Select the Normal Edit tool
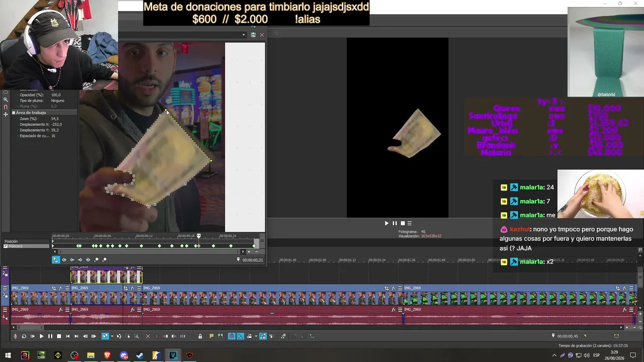 pos(105,336)
